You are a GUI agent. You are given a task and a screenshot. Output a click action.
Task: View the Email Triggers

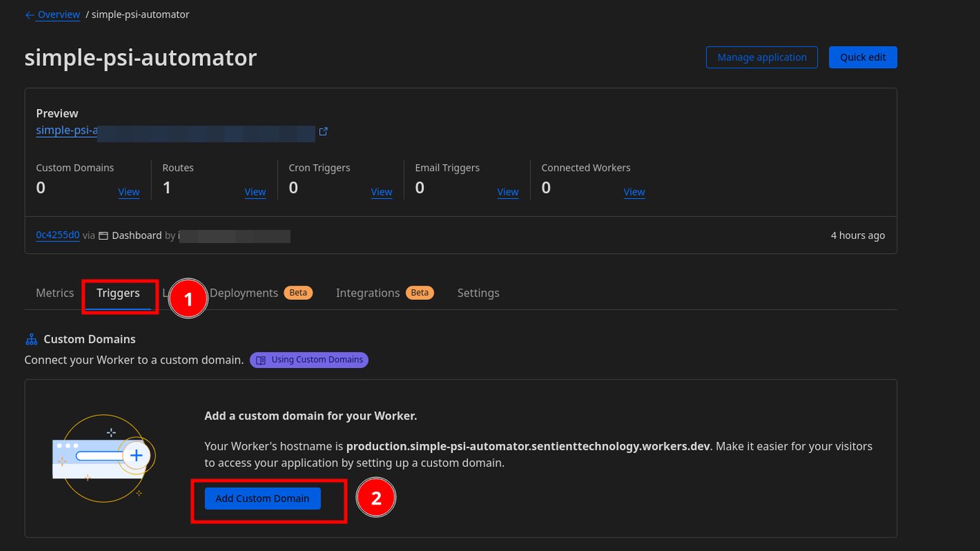pos(508,192)
